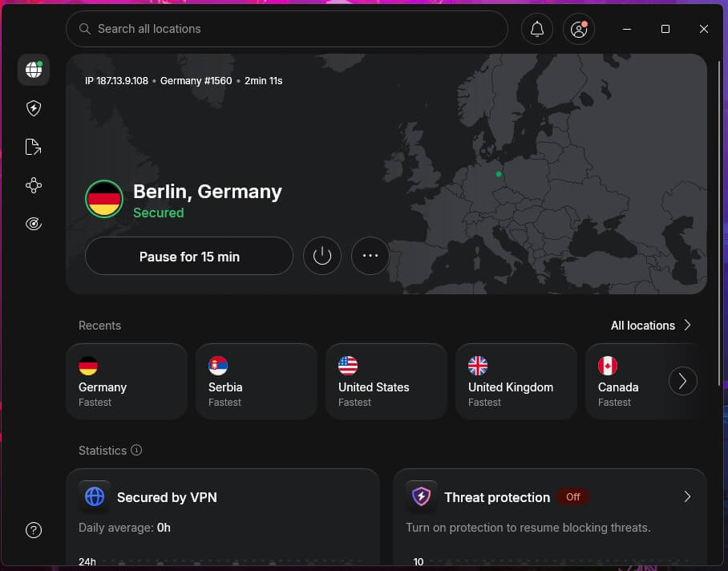Screen dimensions: 728x571
Task: Connect to Serbia recent card
Action: point(257,381)
